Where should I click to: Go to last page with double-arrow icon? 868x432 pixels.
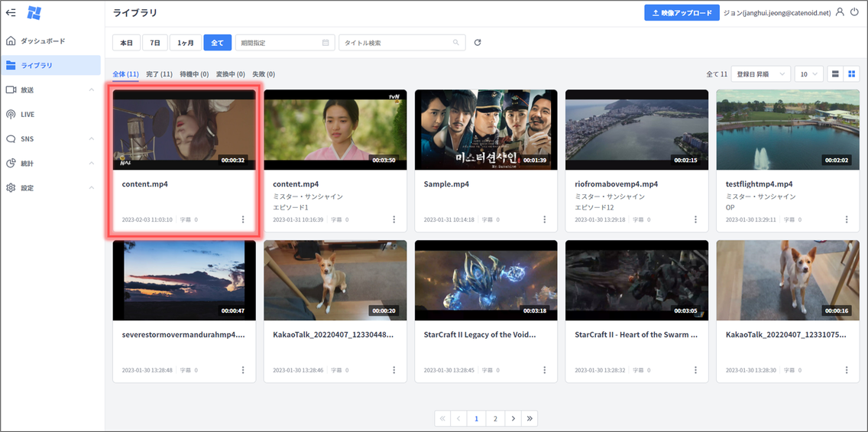(530, 418)
